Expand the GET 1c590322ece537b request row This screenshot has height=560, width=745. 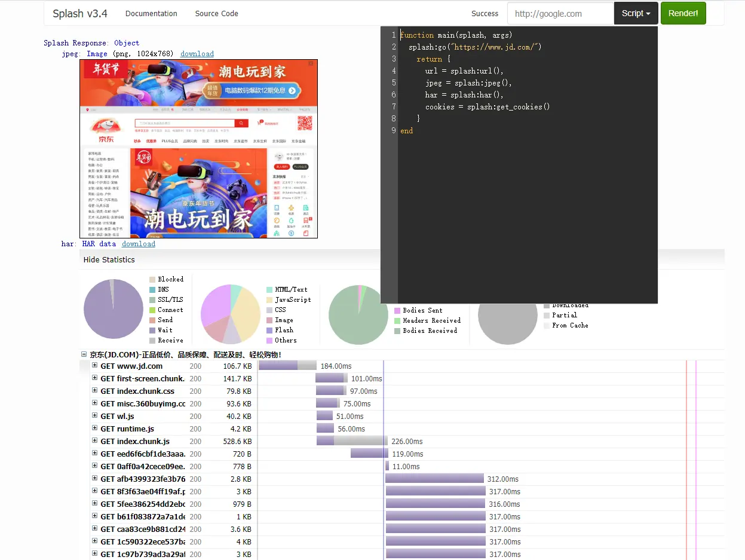tap(94, 541)
